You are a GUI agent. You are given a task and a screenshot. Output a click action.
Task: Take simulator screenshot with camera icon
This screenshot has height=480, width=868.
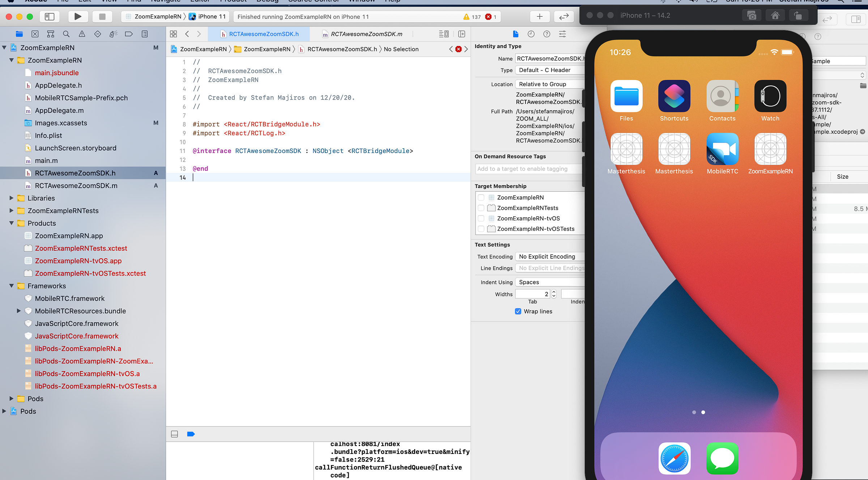coord(752,16)
